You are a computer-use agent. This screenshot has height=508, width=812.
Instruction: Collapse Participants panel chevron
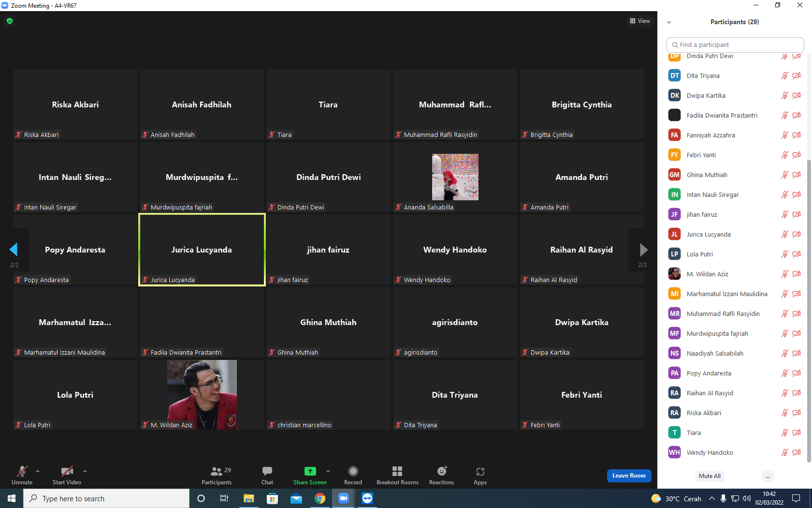669,22
